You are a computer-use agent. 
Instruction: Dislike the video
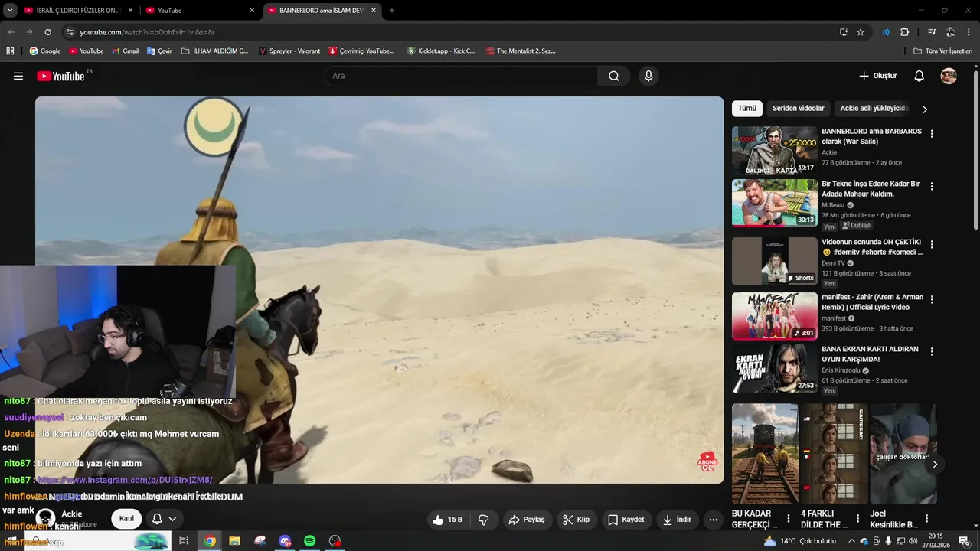coord(484,520)
